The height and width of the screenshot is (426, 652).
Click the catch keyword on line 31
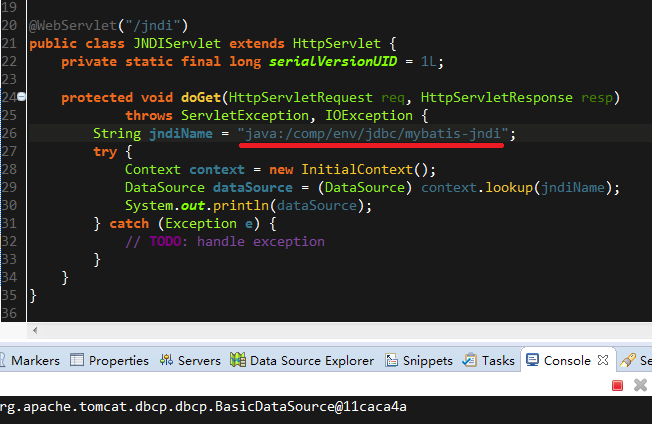click(x=129, y=224)
